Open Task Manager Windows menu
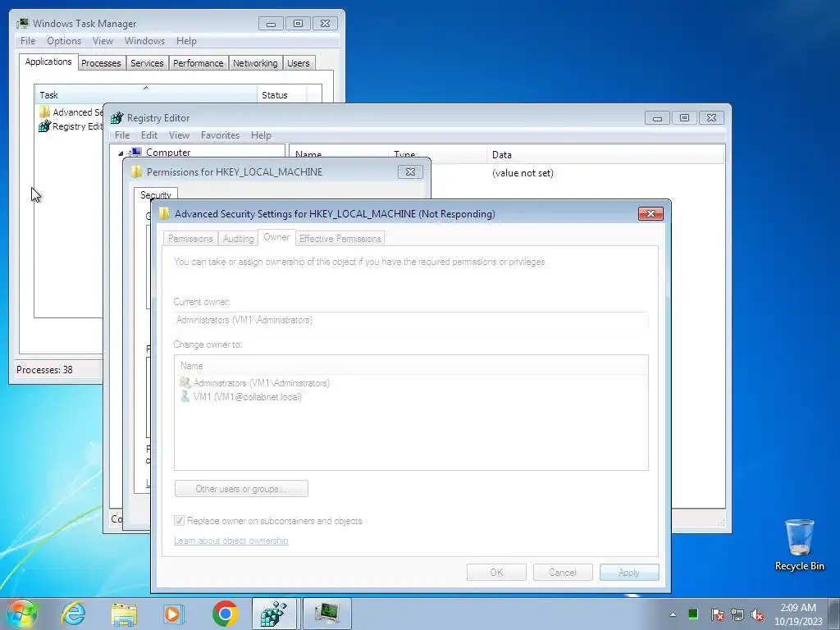 coord(144,41)
